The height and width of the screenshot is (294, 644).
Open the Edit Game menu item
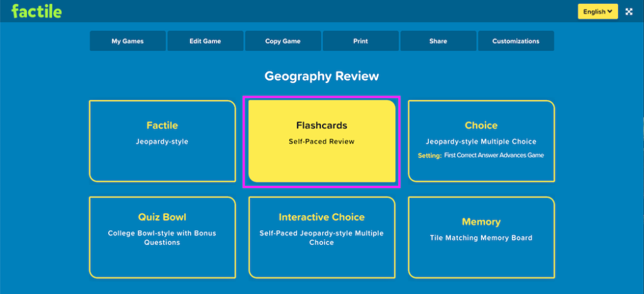205,41
